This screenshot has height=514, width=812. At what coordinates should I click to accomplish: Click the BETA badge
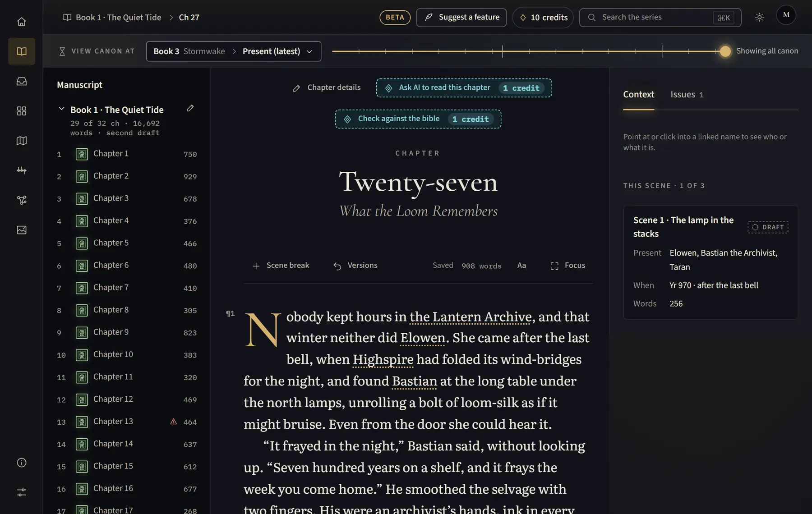pyautogui.click(x=395, y=17)
